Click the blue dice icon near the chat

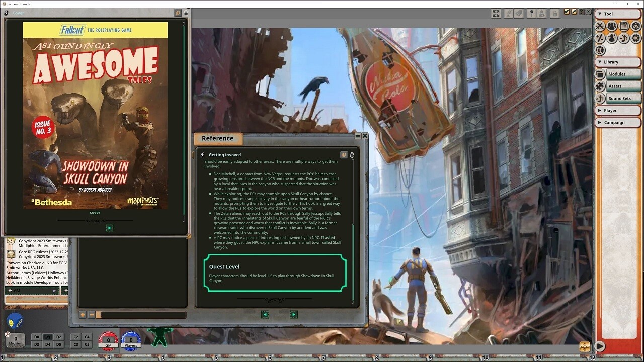point(15,320)
